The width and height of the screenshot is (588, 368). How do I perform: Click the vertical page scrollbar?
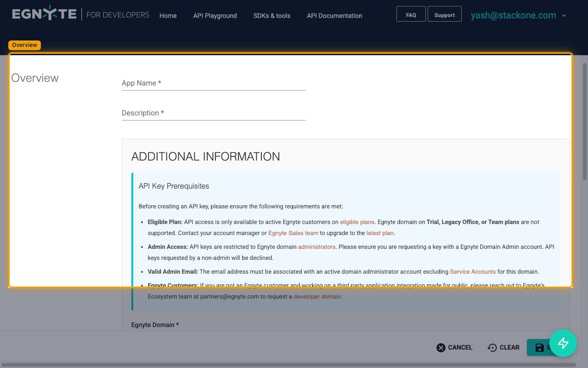click(585, 121)
